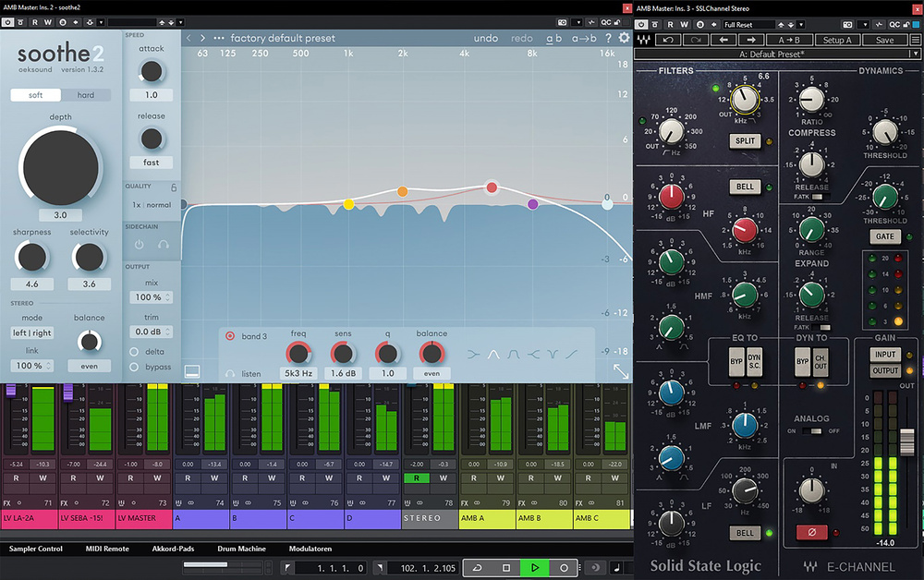Toggle EQ TO BYP button

(736, 361)
